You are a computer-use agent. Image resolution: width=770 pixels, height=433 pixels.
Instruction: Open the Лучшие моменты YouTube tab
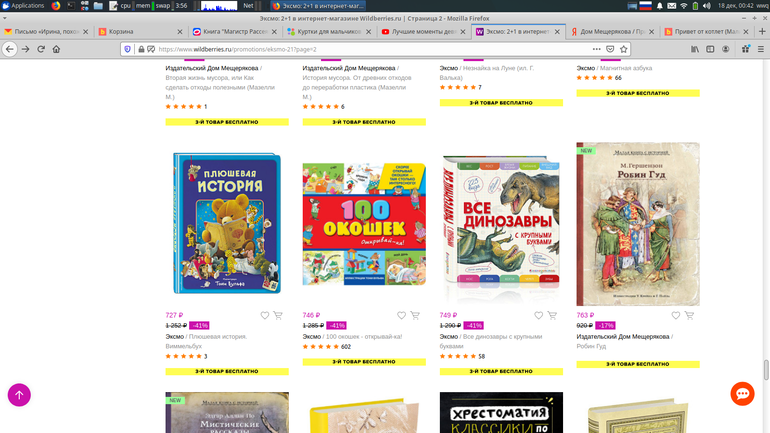(x=418, y=31)
